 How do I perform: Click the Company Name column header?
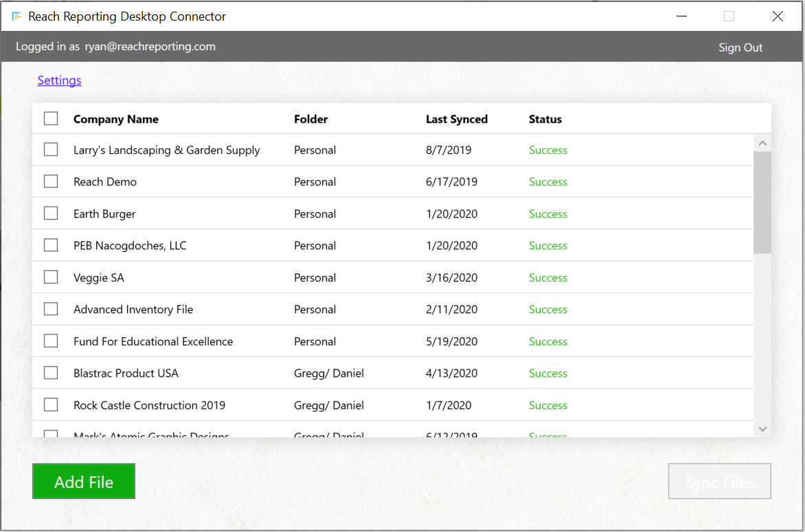coord(116,119)
